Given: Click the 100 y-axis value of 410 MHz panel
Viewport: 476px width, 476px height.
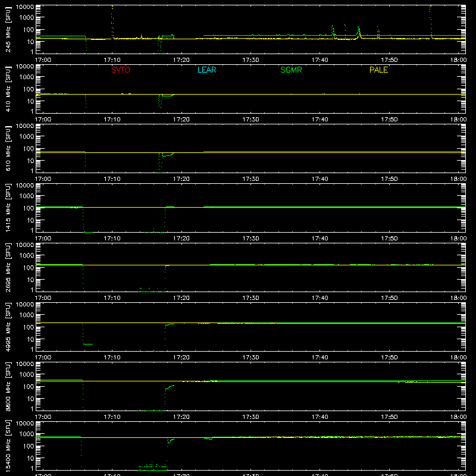Looking at the screenshot, I should (29, 89).
